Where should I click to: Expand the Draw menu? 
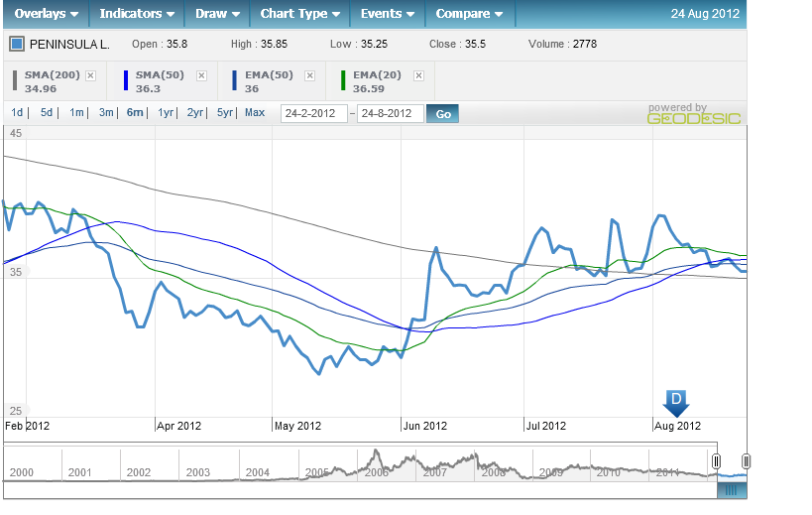click(x=217, y=14)
